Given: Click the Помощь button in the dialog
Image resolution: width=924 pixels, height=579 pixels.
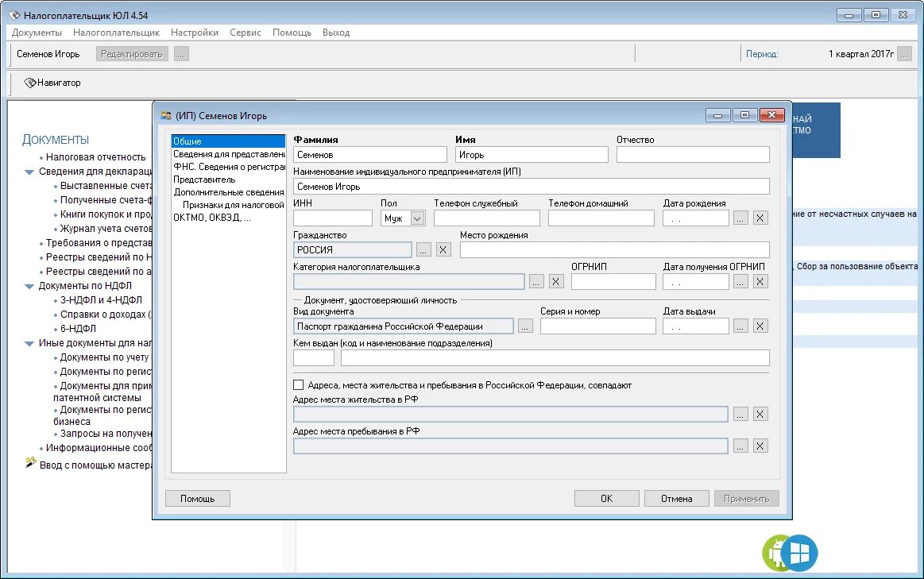Looking at the screenshot, I should (x=197, y=498).
